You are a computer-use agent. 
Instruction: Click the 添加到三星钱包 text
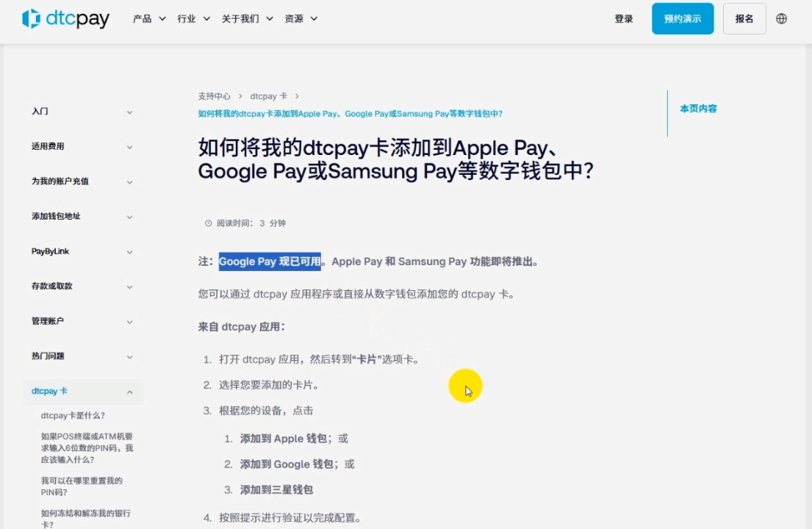[x=276, y=489]
